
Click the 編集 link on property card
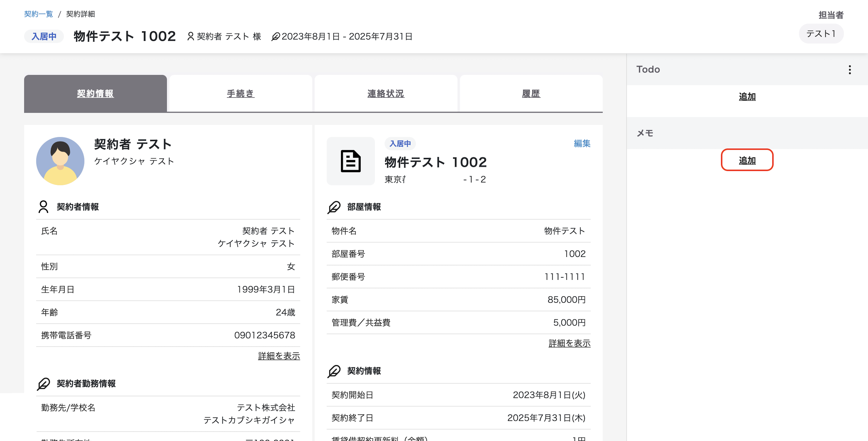(582, 143)
